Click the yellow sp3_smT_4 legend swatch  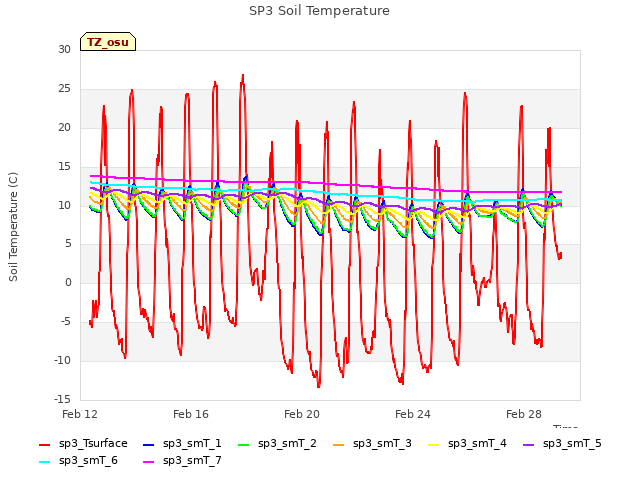433,444
